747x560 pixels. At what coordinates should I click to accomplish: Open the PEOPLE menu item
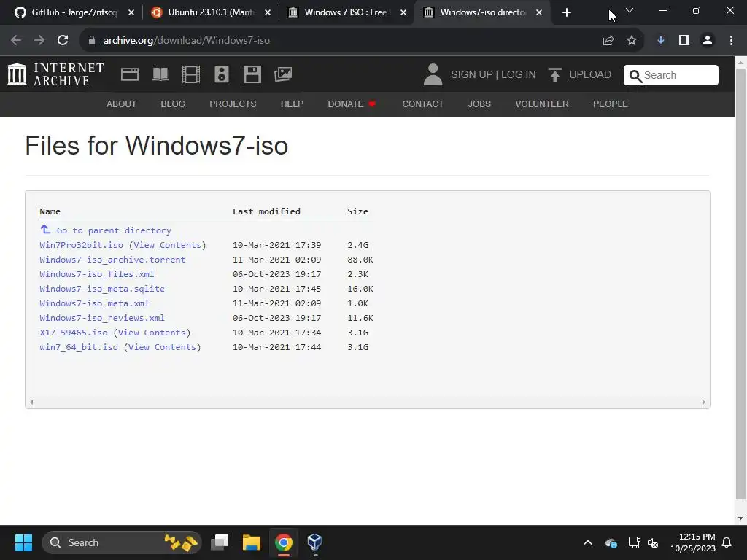[x=611, y=104]
